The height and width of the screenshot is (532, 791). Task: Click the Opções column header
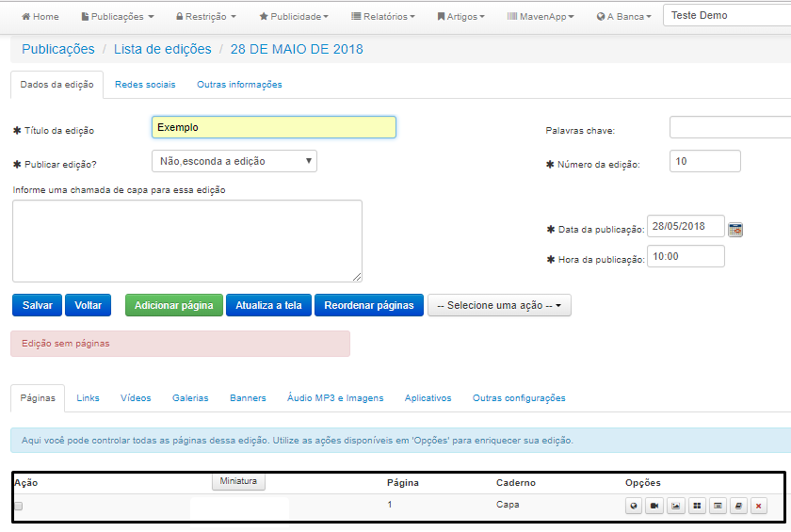643,483
